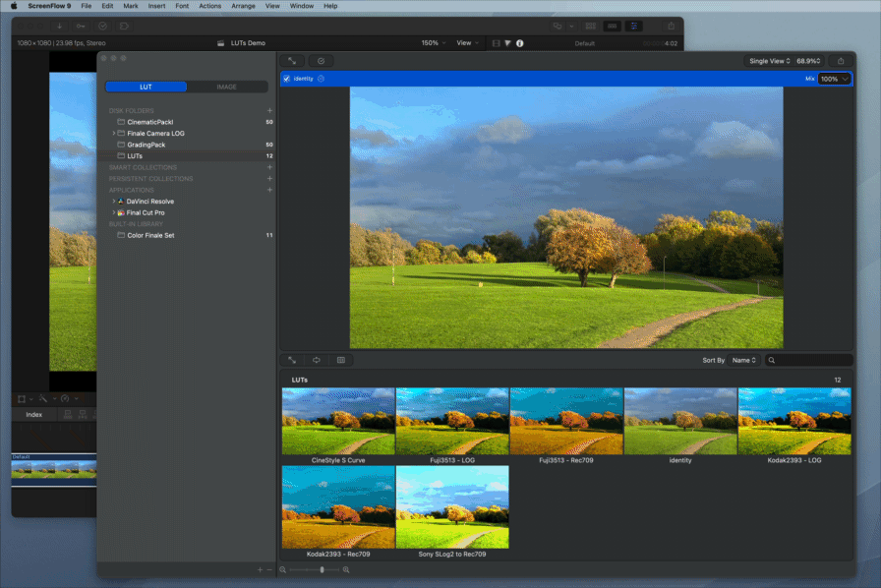The image size is (881, 588).
Task: Click the grid view icon in browser toolbar
Action: click(x=341, y=360)
